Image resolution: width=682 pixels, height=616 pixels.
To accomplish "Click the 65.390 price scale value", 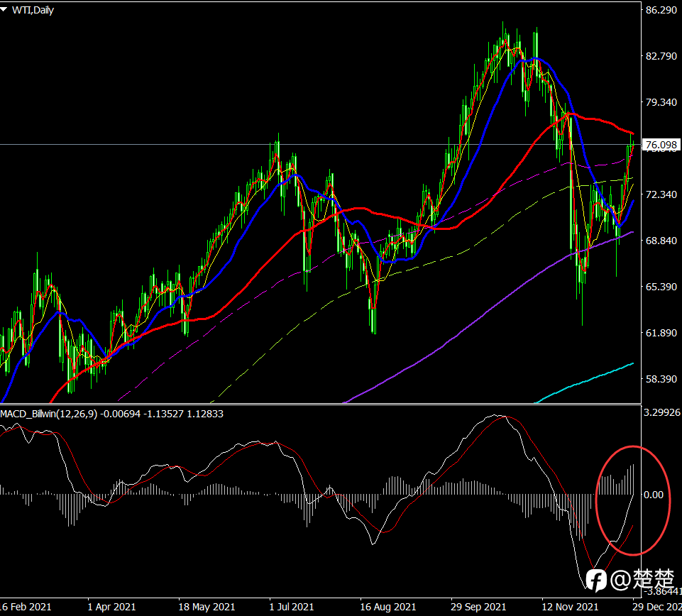I will point(661,287).
